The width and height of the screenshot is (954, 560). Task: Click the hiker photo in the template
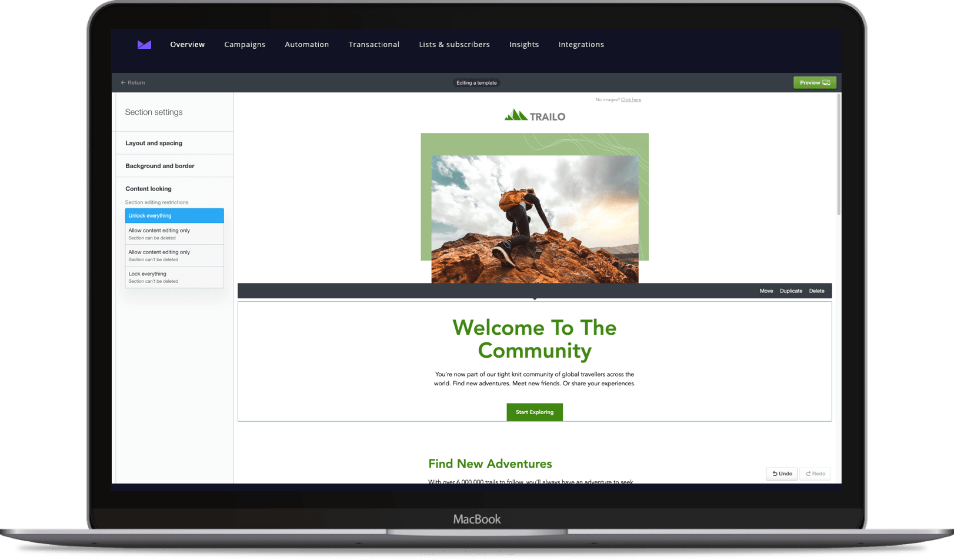[x=534, y=218]
